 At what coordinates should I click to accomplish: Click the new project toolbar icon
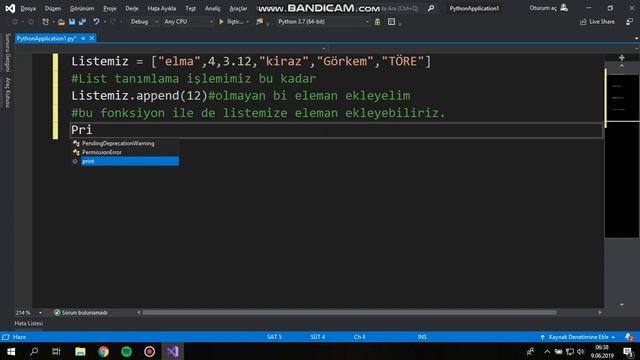point(45,22)
